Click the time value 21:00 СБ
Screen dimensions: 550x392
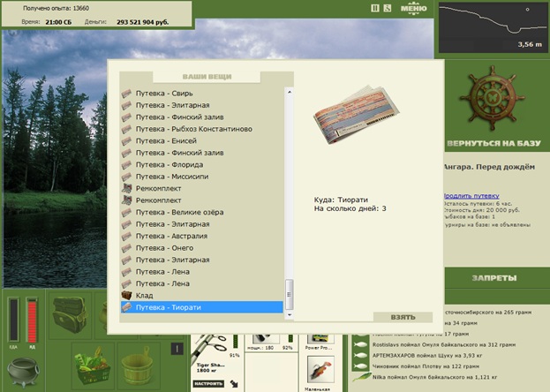click(58, 22)
